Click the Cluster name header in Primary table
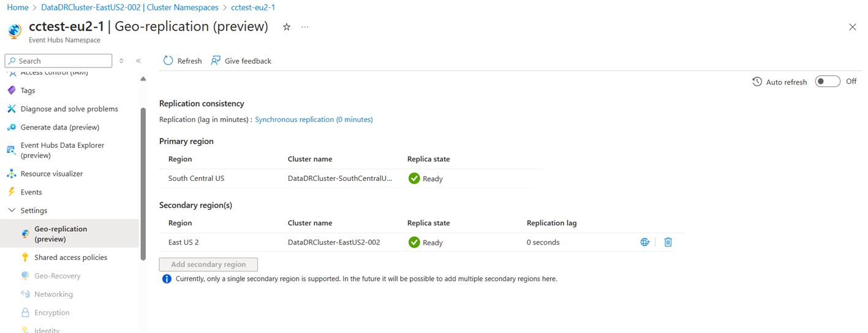Viewport: 868px width, 333px height. pyautogui.click(x=310, y=159)
